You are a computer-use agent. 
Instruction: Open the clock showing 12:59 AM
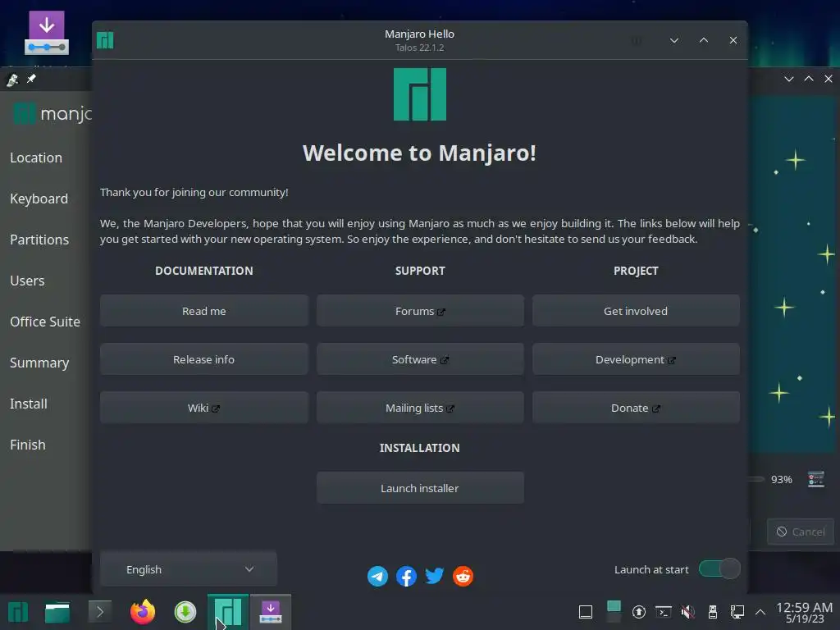(804, 612)
